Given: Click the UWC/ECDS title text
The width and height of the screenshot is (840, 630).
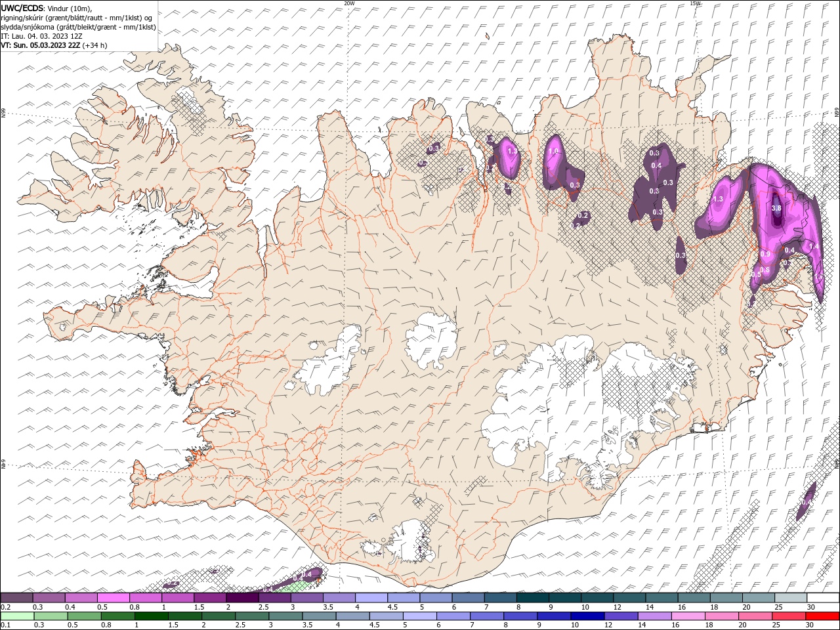Looking at the screenshot, I should coord(22,8).
